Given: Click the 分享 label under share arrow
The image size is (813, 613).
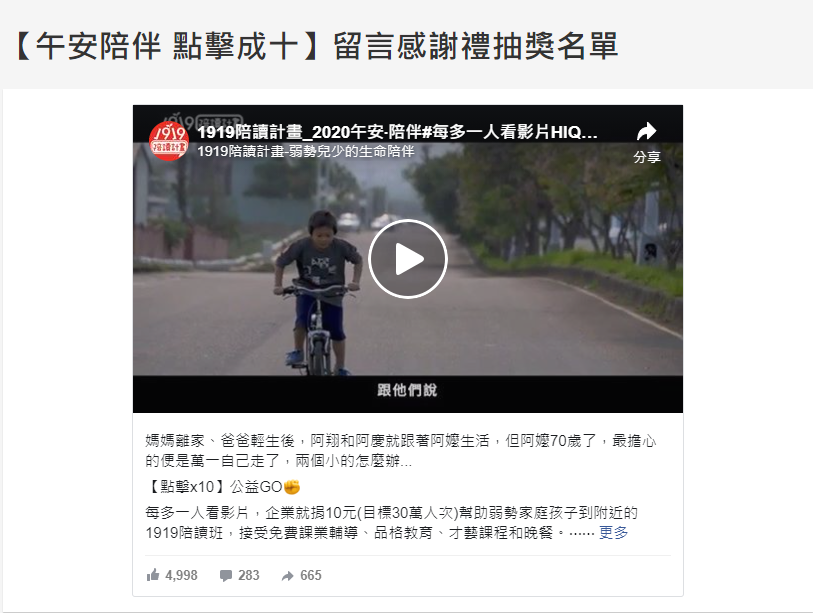Looking at the screenshot, I should tap(647, 157).
